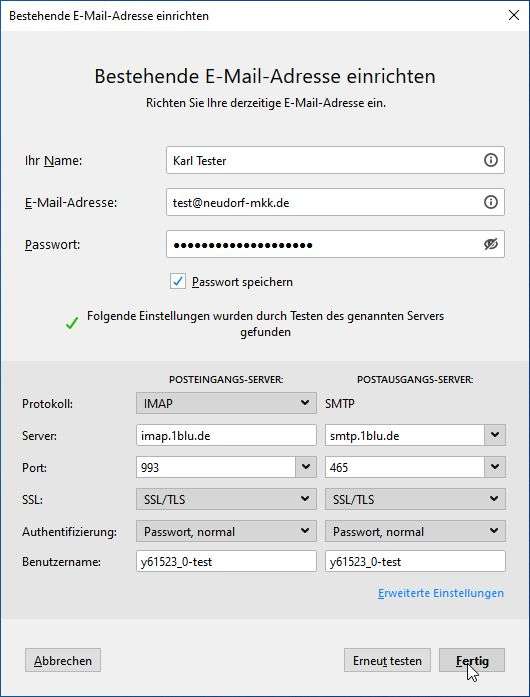Click the incoming Benutzername field

point(226,561)
